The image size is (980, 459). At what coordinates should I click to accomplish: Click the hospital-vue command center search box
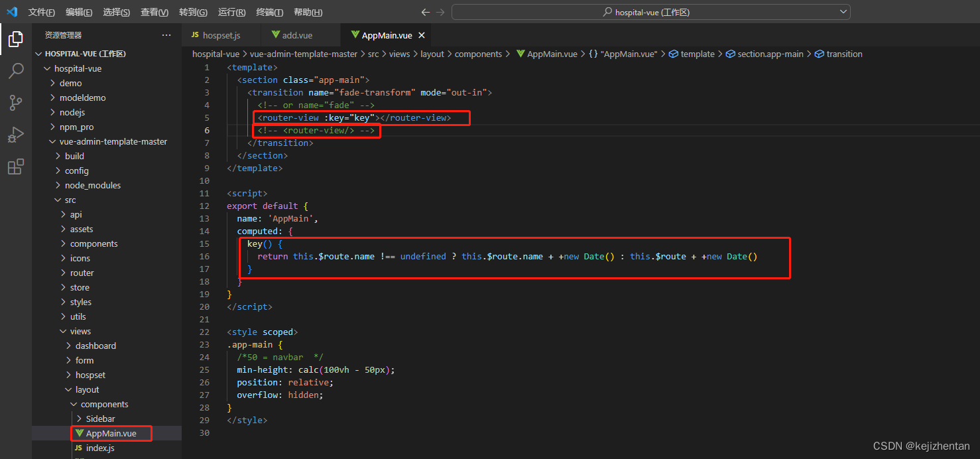pos(650,12)
